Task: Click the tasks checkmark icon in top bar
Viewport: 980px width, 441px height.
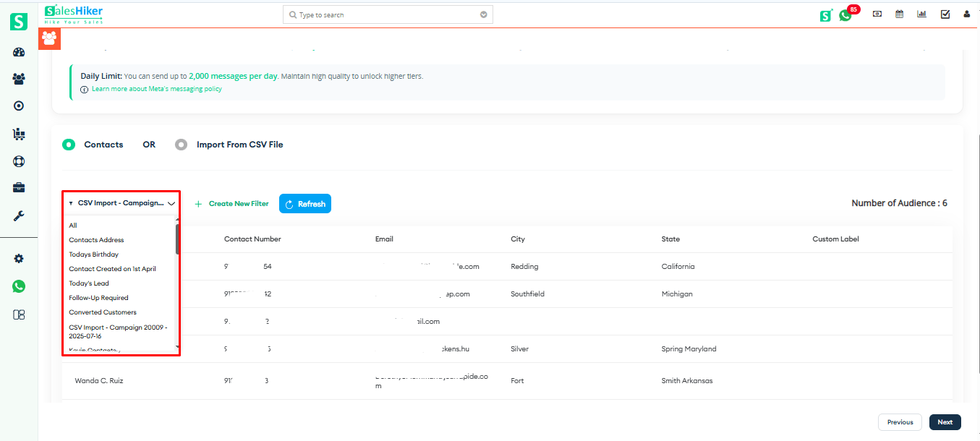Action: click(x=945, y=13)
